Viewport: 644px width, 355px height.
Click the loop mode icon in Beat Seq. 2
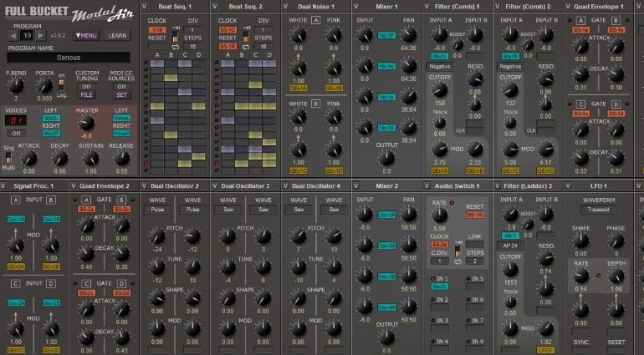(246, 48)
